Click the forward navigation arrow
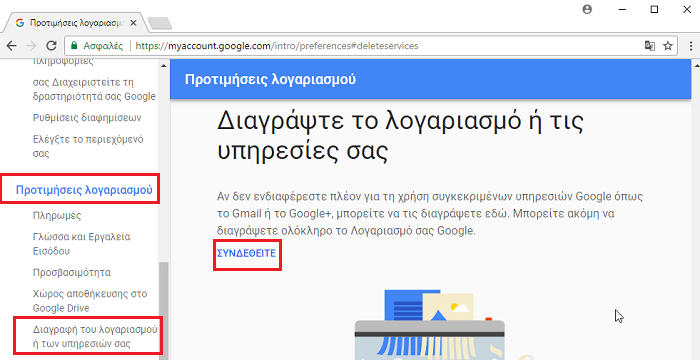This screenshot has height=360, width=700. point(31,46)
